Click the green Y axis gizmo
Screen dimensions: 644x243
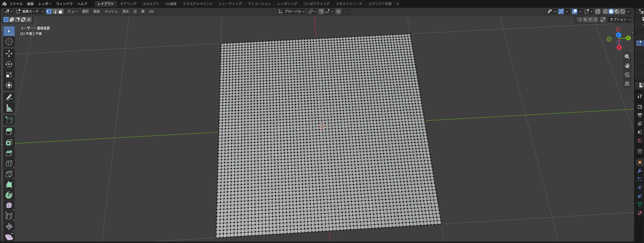[628, 38]
